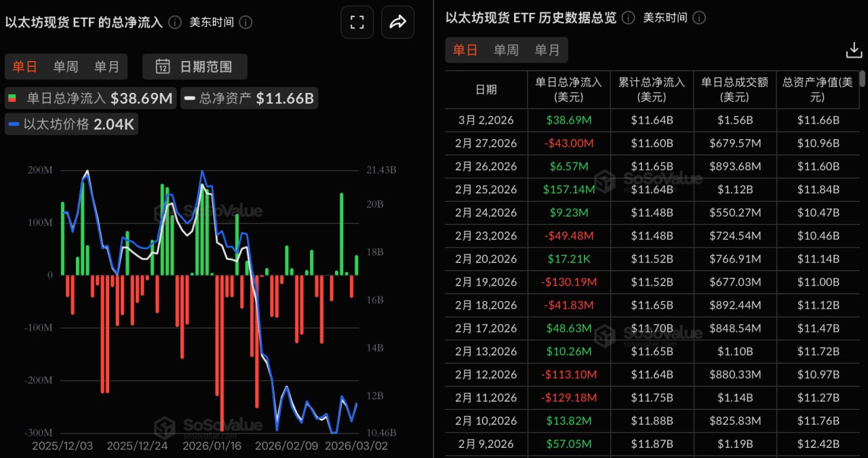The image size is (868, 458).
Task: Click the green $38.69M inflow value
Action: click(x=568, y=120)
